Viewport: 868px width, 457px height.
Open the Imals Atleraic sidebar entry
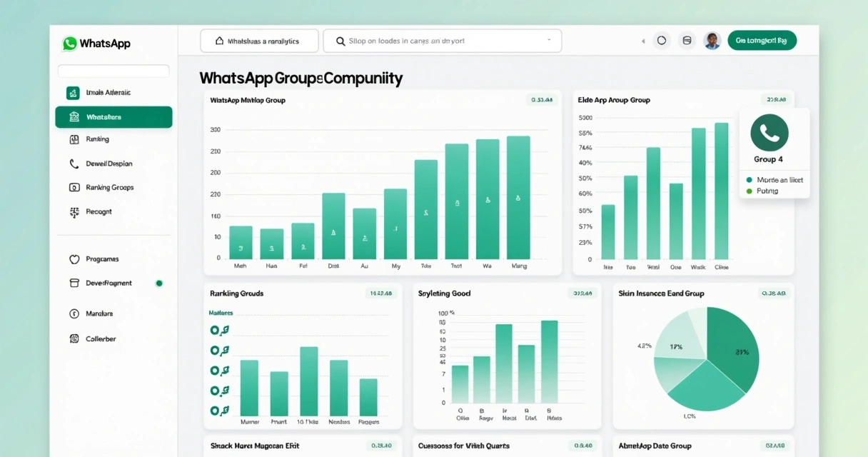click(108, 93)
